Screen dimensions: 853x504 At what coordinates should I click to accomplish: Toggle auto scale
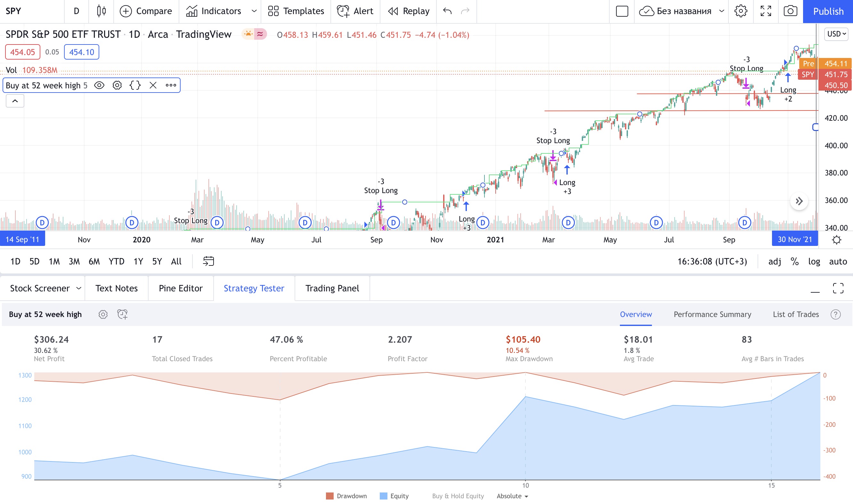838,261
